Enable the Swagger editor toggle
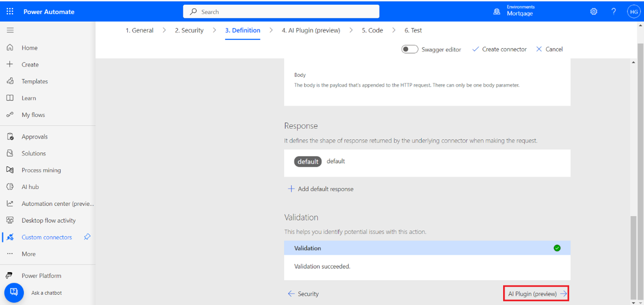644x305 pixels. pyautogui.click(x=410, y=49)
